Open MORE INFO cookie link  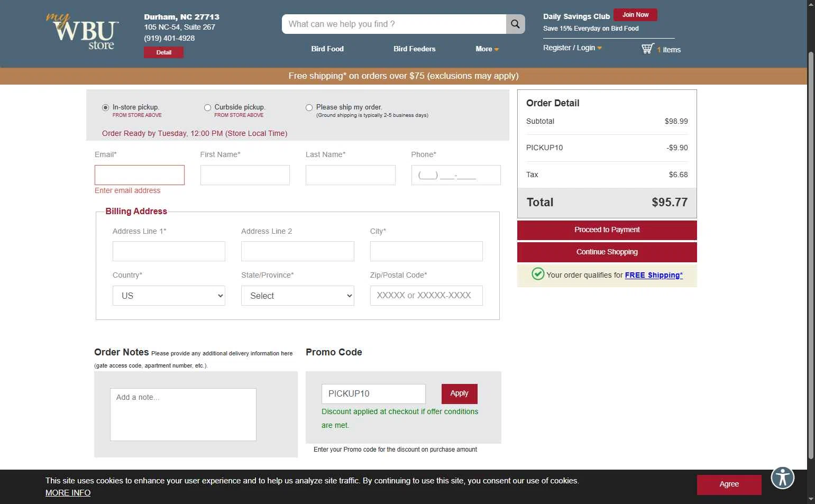pos(68,493)
